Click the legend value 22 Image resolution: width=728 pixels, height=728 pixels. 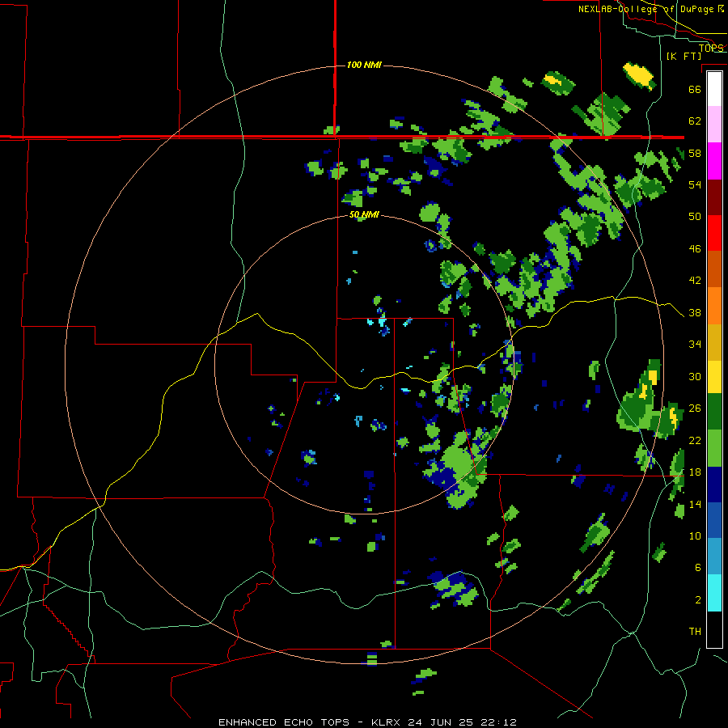[x=695, y=441]
